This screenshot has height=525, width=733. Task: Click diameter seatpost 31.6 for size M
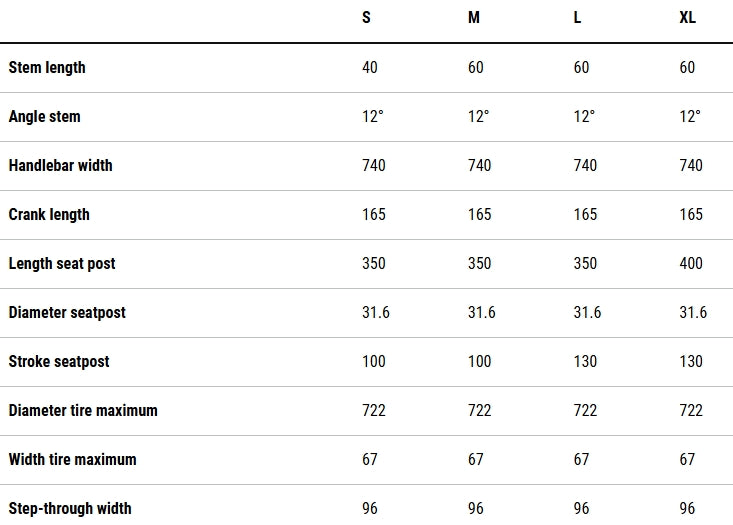click(482, 313)
